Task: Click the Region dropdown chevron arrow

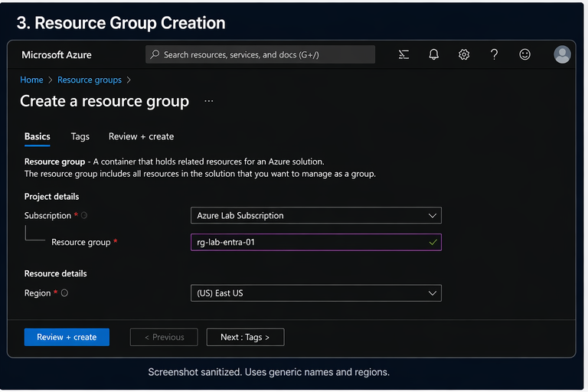Action: [433, 293]
